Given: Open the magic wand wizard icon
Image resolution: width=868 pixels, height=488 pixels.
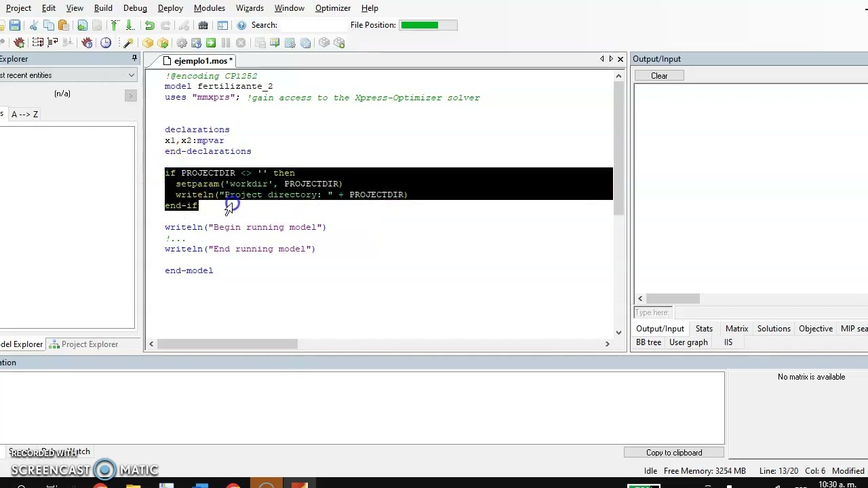Looking at the screenshot, I should coord(128,43).
